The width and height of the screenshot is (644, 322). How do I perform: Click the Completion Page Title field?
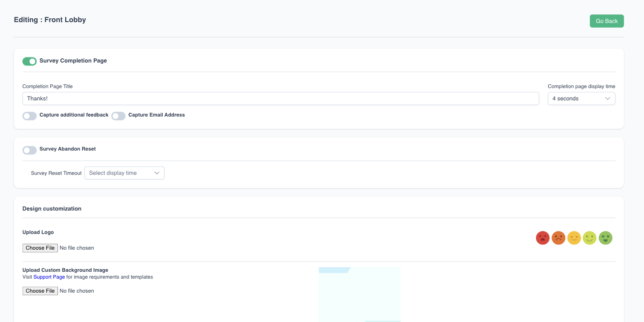point(281,98)
